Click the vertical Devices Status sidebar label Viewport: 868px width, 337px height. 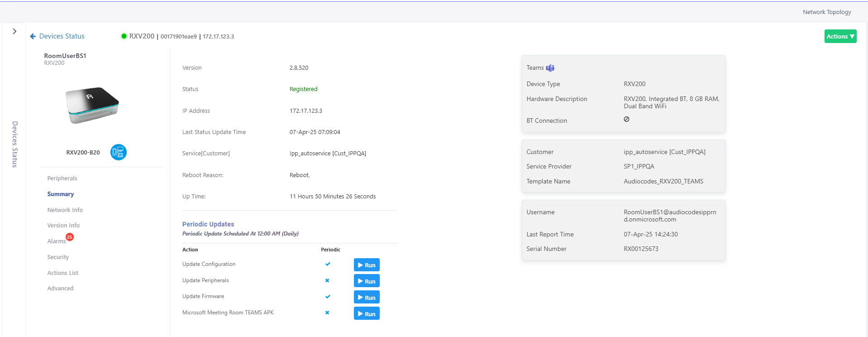tap(14, 144)
